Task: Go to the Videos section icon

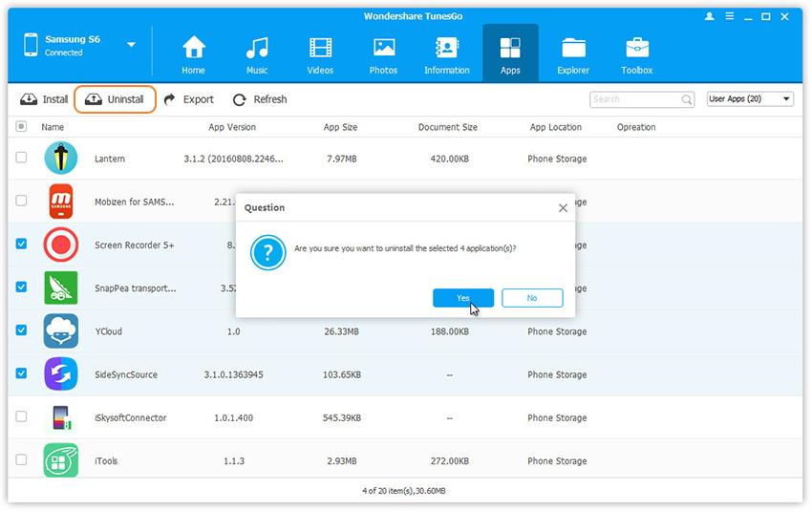Action: click(x=320, y=48)
